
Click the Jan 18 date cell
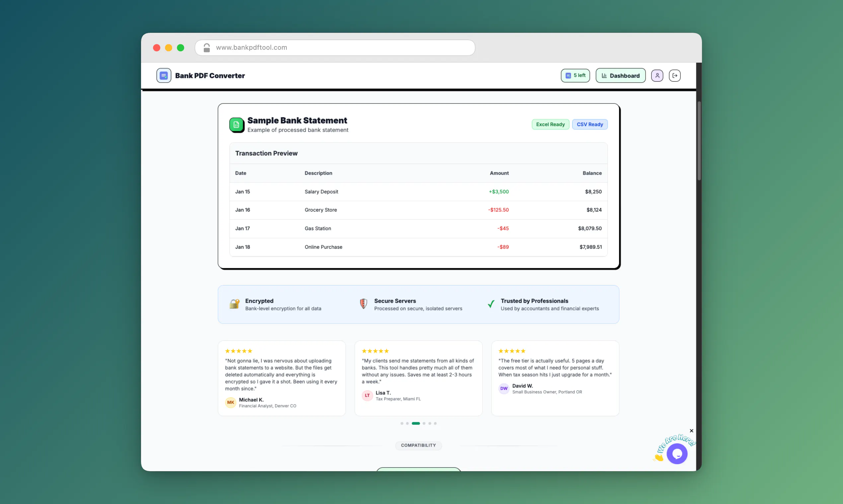[x=242, y=247]
